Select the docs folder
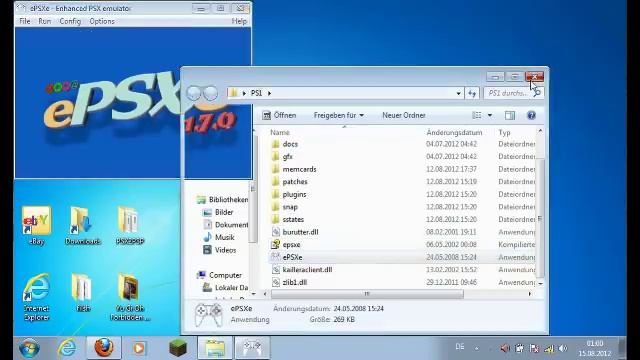This screenshot has width=640, height=360. tap(290, 144)
